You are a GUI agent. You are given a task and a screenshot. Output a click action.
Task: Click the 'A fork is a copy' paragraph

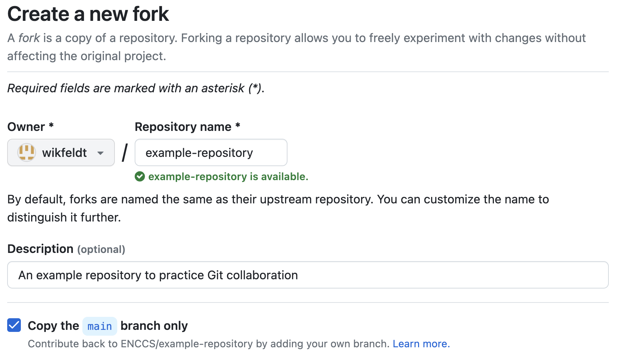[x=297, y=47]
